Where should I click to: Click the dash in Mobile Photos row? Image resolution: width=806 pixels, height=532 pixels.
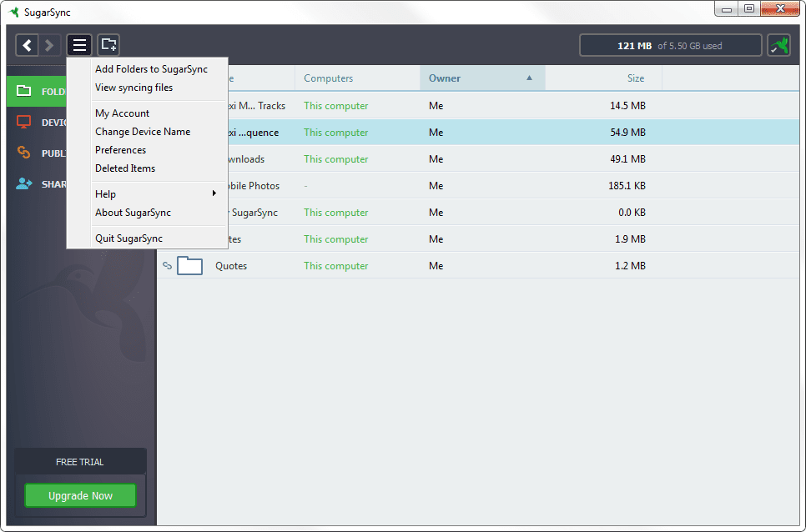tap(305, 186)
